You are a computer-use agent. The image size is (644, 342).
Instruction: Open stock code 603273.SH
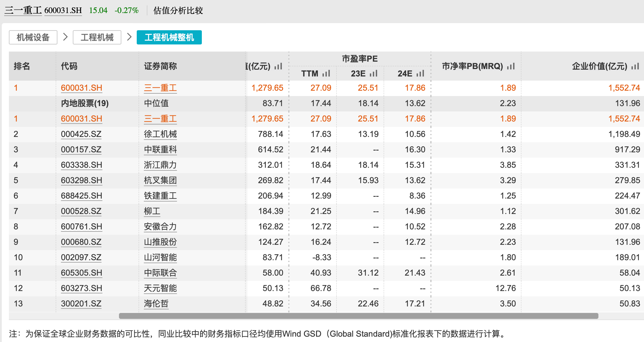click(81, 288)
